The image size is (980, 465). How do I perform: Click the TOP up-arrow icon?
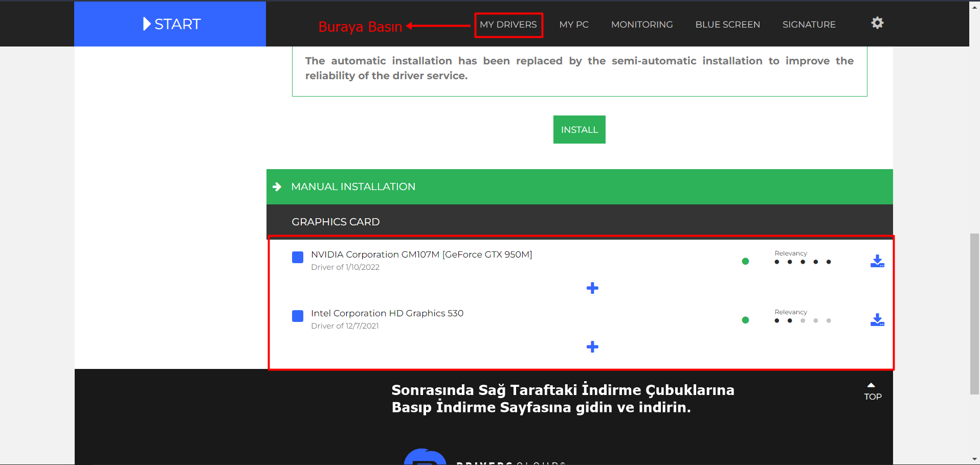pyautogui.click(x=871, y=385)
